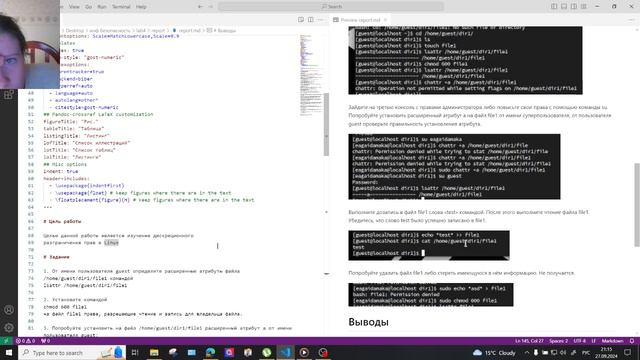
Task: Open the left editor's more actions ellipsis
Action: point(321,20)
